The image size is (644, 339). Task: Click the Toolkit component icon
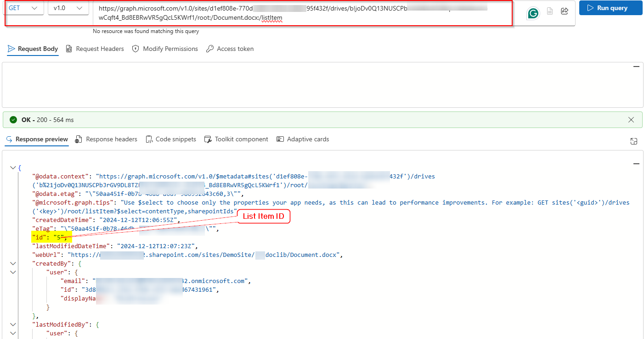point(208,139)
